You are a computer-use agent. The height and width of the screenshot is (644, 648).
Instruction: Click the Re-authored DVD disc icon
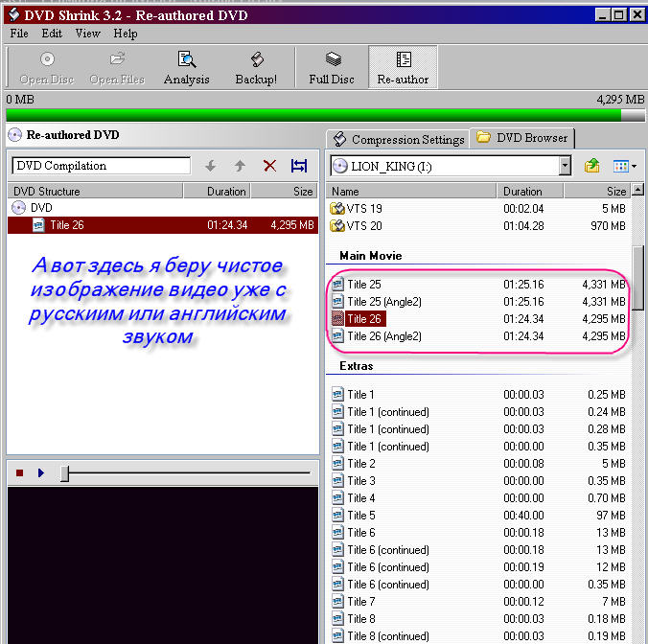tap(15, 135)
